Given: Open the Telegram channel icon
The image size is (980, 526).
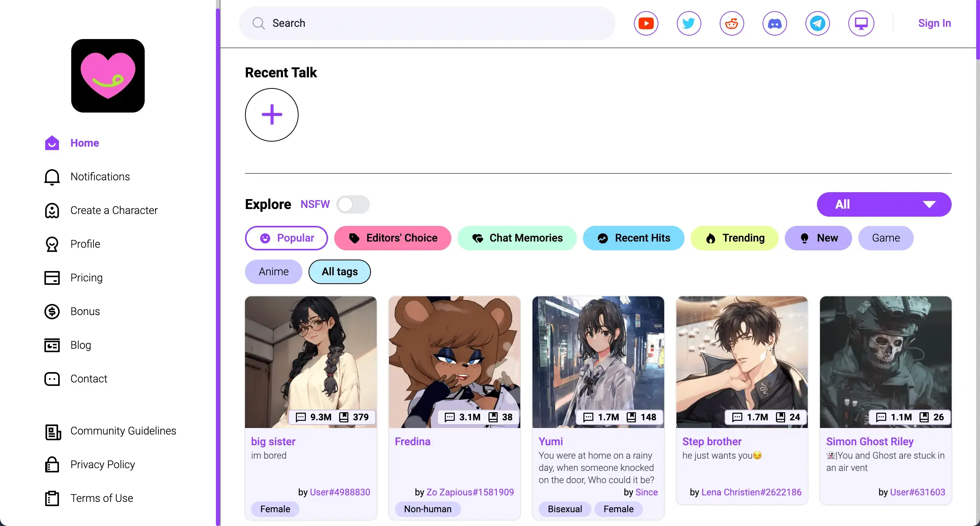Looking at the screenshot, I should tap(818, 23).
